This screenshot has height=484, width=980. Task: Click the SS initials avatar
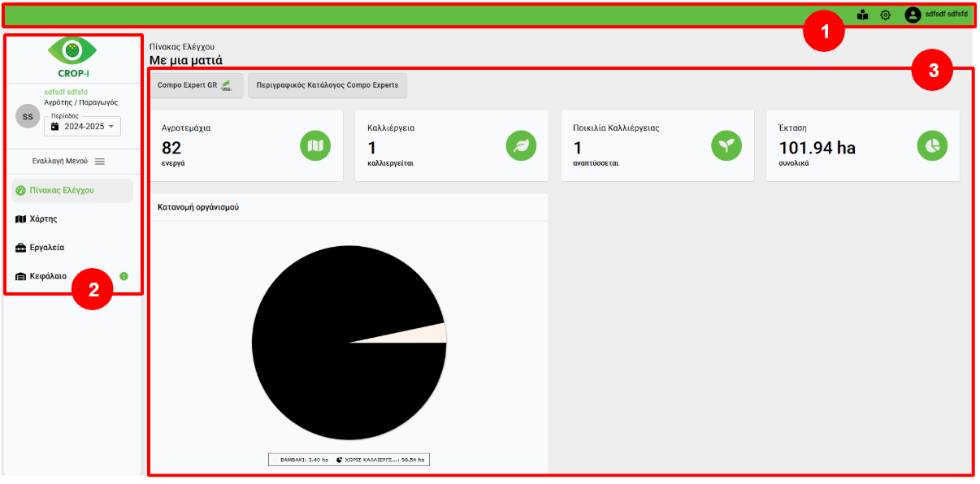(28, 116)
